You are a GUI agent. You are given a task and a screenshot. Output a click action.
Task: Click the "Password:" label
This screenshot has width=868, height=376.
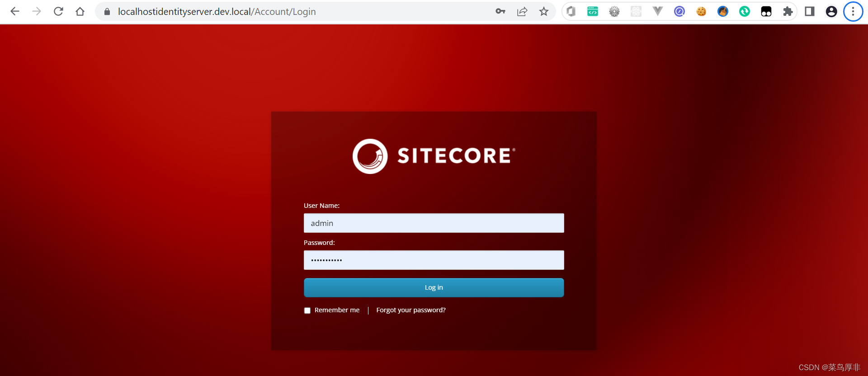[x=319, y=243]
